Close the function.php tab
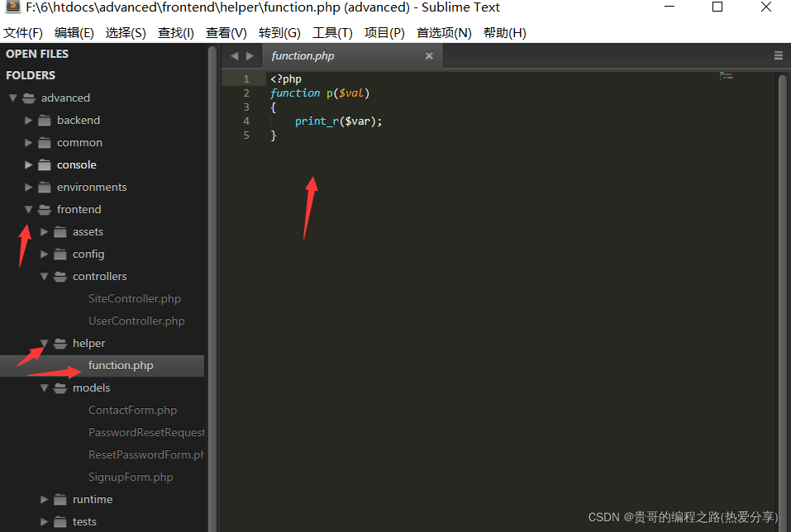This screenshot has height=532, width=791. click(429, 56)
